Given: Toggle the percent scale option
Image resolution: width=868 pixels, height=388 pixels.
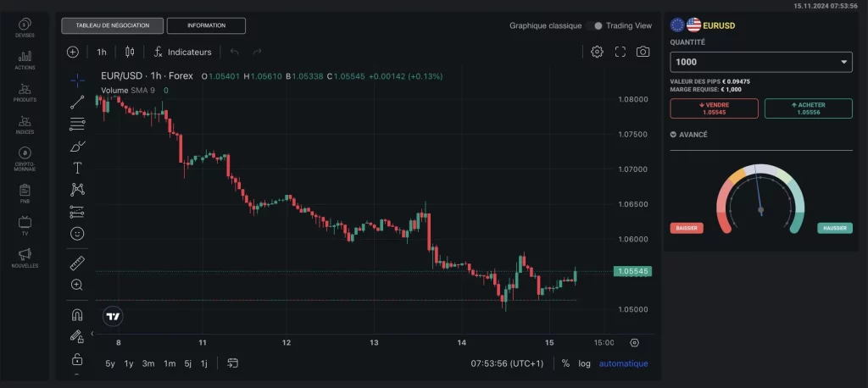Looking at the screenshot, I should point(565,363).
